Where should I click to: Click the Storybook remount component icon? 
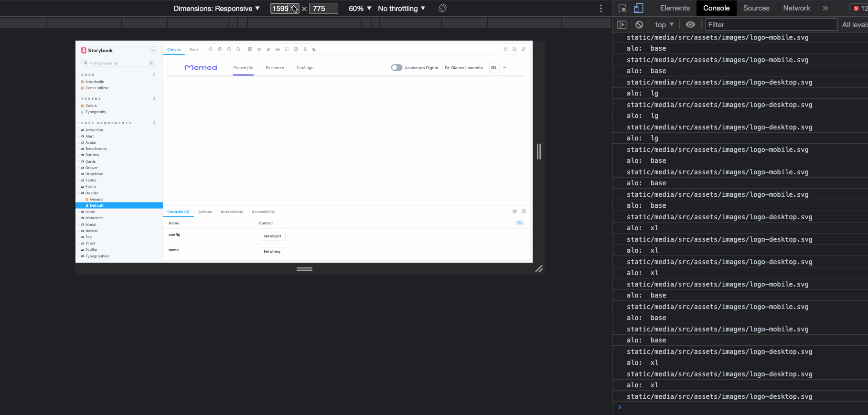(x=211, y=49)
